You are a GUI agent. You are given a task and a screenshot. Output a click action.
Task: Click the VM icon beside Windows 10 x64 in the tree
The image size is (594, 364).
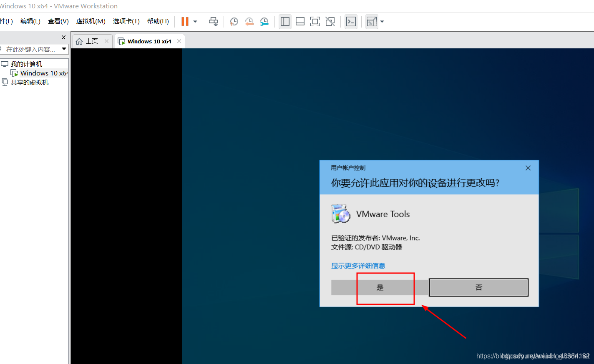(x=14, y=73)
